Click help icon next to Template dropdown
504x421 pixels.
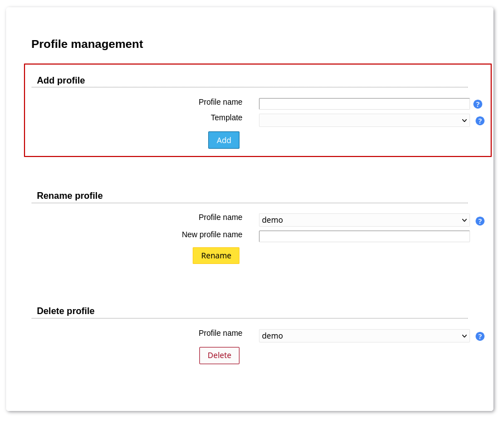pyautogui.click(x=479, y=121)
